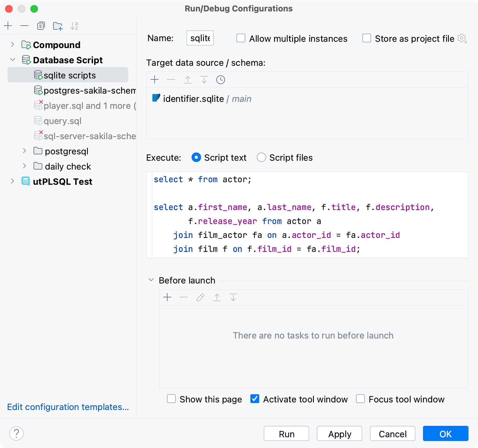
Task: Open settings gear next to Store as project file
Action: pos(462,38)
